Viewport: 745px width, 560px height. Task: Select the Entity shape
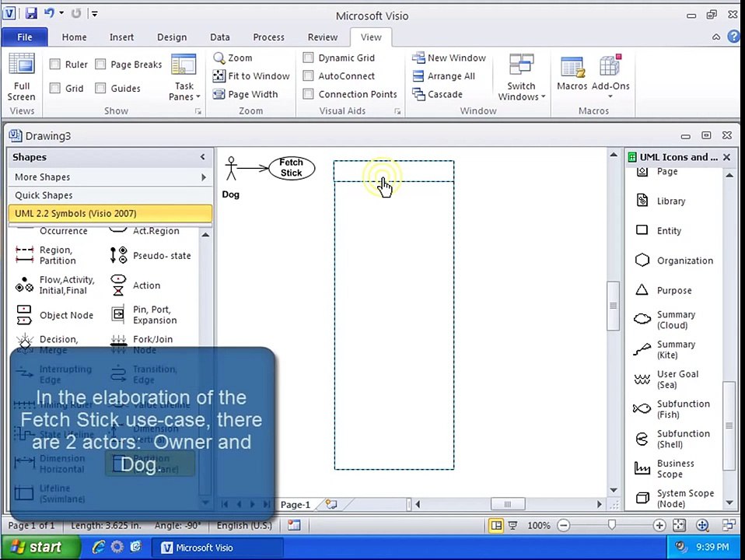click(x=659, y=230)
